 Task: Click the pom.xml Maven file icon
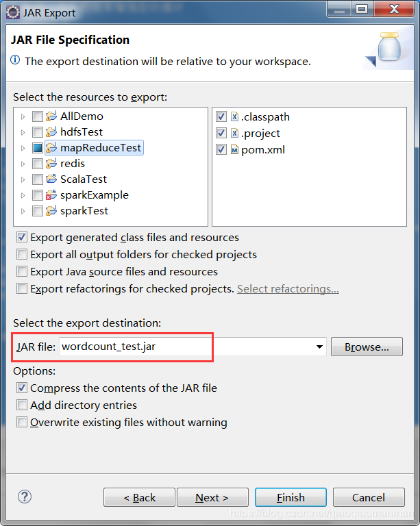(235, 149)
